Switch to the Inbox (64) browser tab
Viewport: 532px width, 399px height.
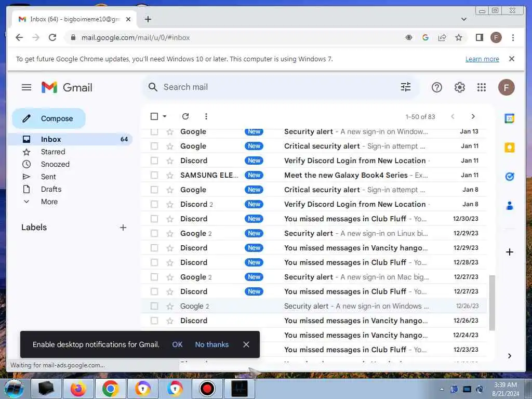click(x=74, y=19)
